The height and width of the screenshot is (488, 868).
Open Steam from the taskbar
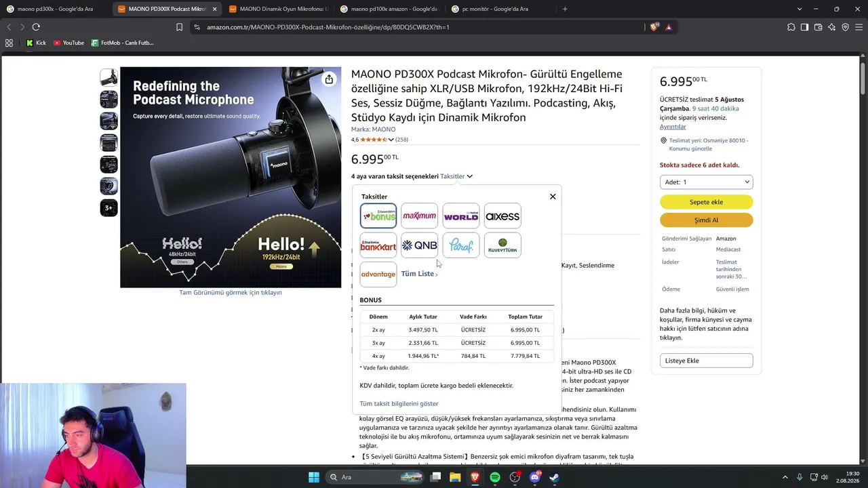[555, 477]
